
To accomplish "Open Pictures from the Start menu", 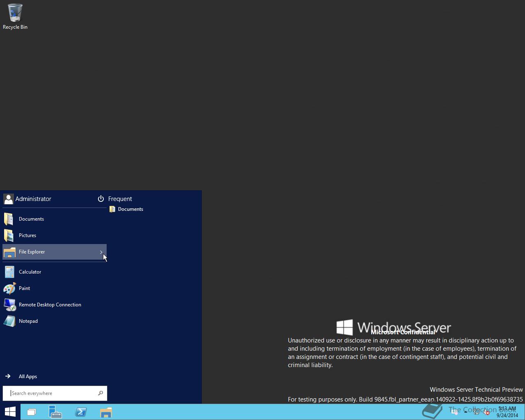I will click(x=54, y=235).
